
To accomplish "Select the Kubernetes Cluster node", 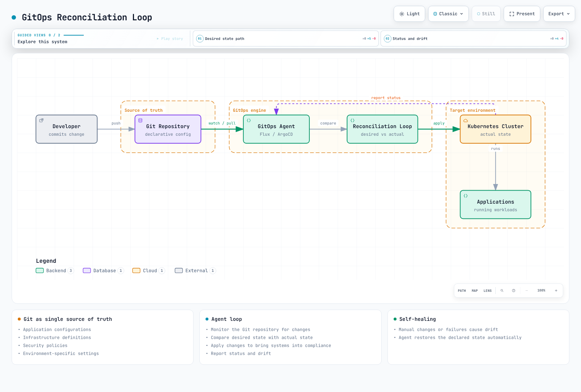I will pos(495,129).
